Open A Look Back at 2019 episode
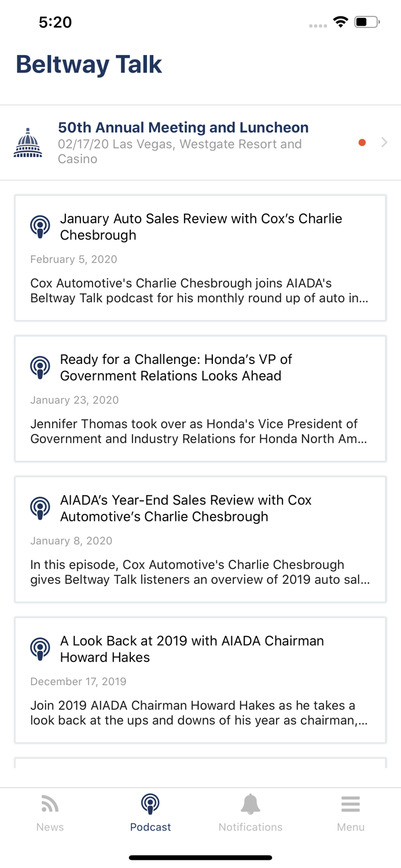The height and width of the screenshot is (868, 401). 200,680
